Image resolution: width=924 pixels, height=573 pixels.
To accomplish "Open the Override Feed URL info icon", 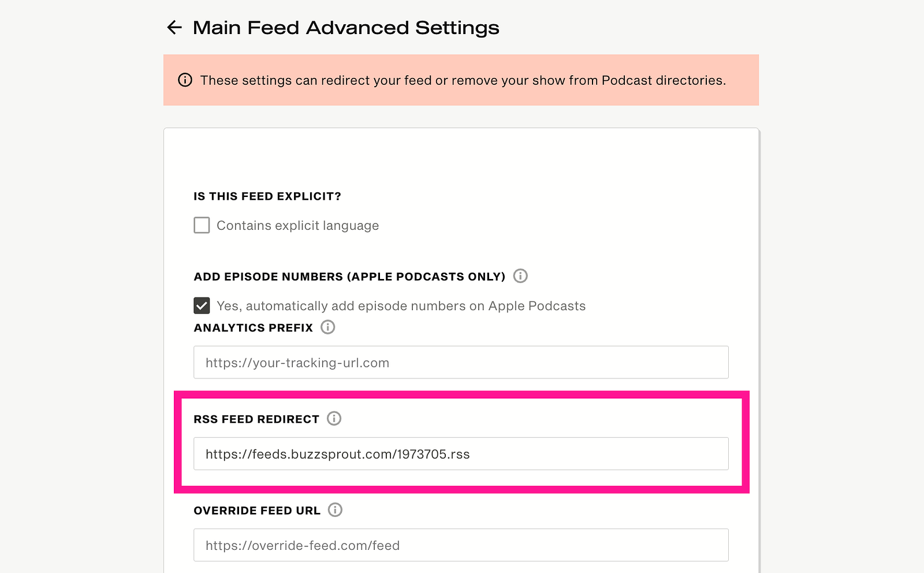I will (x=336, y=509).
